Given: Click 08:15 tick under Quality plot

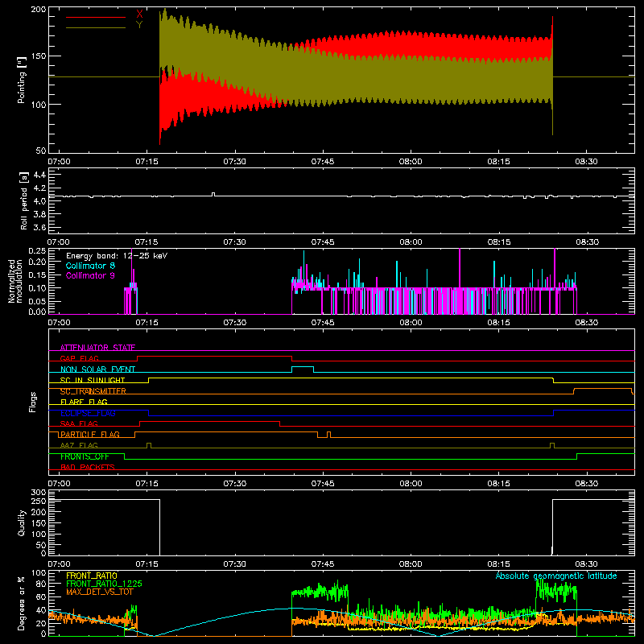Looking at the screenshot, I should 498,564.
